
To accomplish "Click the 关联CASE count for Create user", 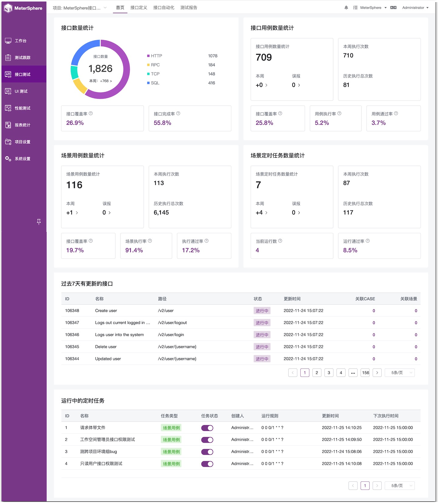I will 374,311.
